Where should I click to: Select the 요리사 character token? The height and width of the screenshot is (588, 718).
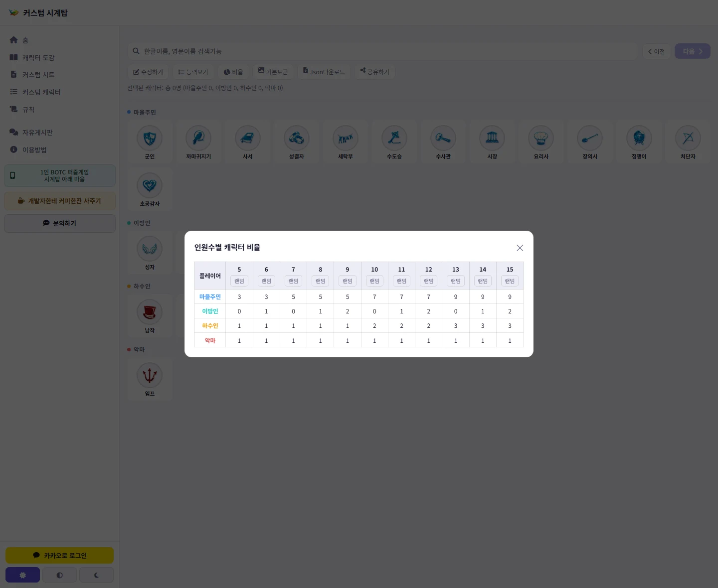(541, 142)
